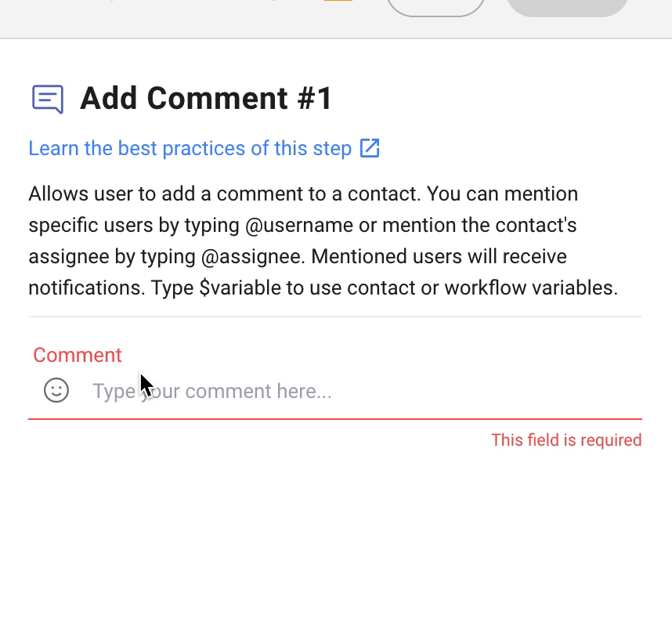
Task: Click the Add Comment speech-bubble icon
Action: click(48, 99)
